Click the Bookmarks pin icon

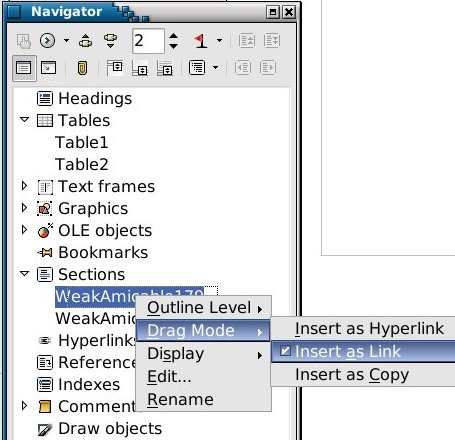(x=45, y=253)
